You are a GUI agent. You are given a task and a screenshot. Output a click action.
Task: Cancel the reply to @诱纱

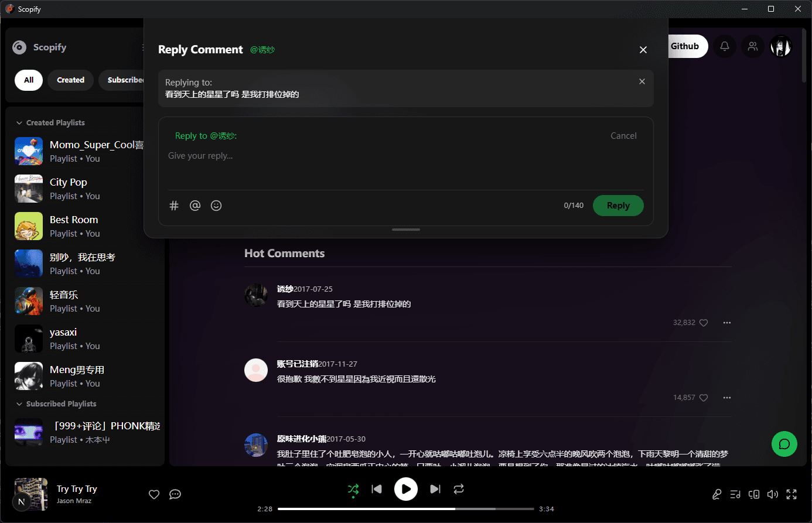(623, 136)
